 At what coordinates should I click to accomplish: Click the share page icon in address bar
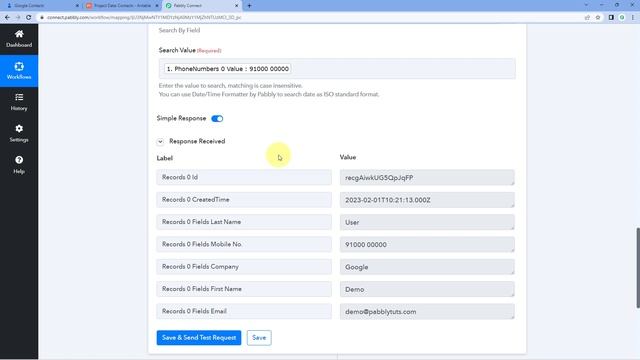point(587,18)
